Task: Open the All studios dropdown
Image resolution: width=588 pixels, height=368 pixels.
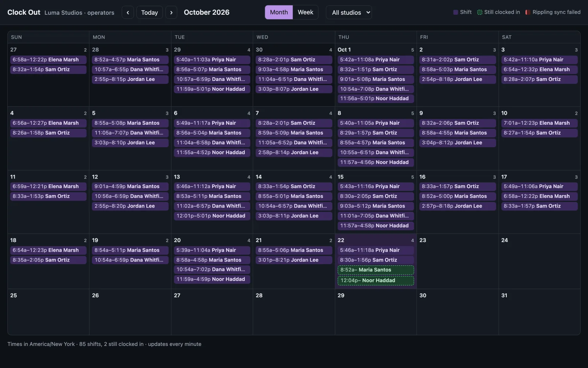Action: [349, 13]
